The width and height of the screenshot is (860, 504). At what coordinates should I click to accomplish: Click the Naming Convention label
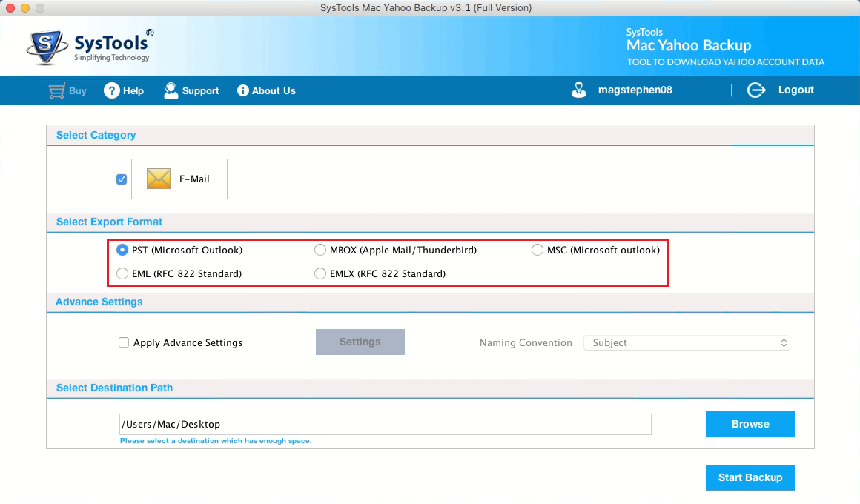[526, 342]
